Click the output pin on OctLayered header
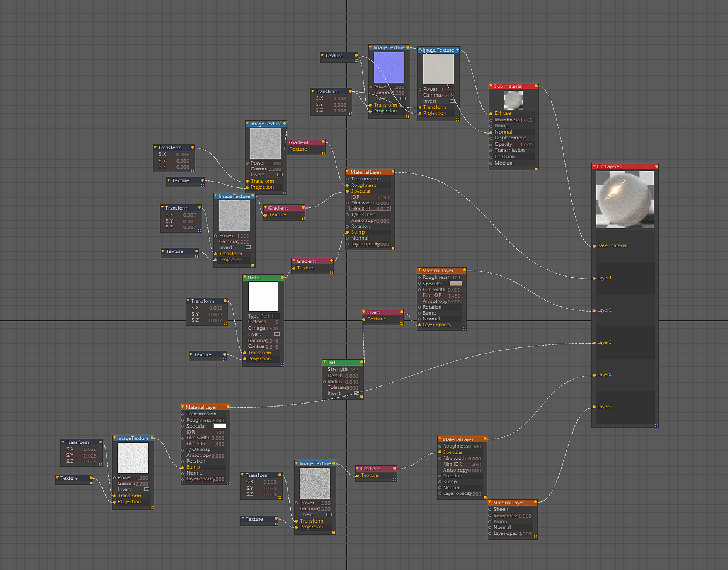The width and height of the screenshot is (728, 570). click(x=656, y=166)
